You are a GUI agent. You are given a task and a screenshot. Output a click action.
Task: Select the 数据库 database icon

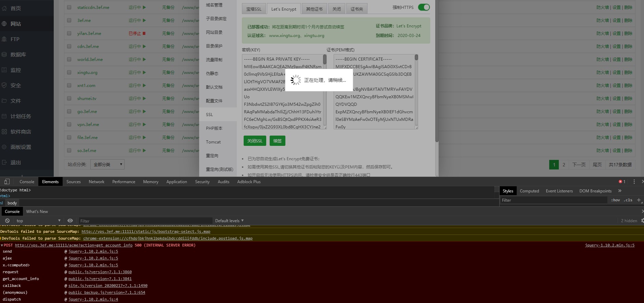(4, 54)
